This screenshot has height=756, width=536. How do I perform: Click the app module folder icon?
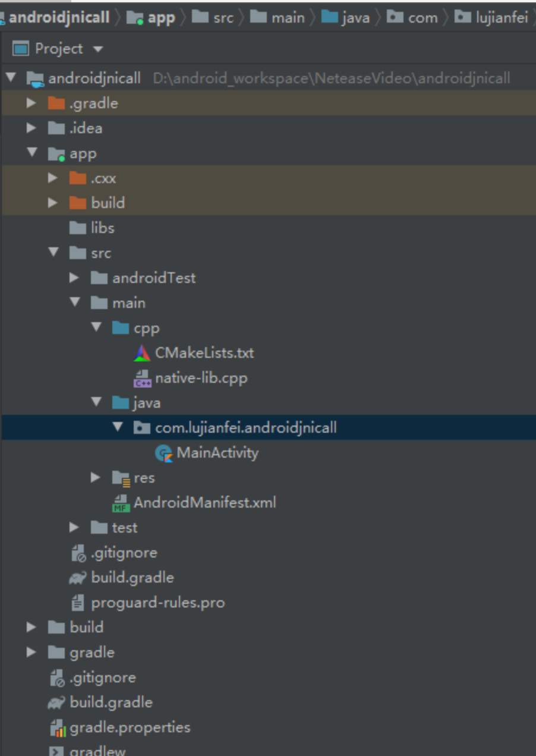[x=56, y=153]
